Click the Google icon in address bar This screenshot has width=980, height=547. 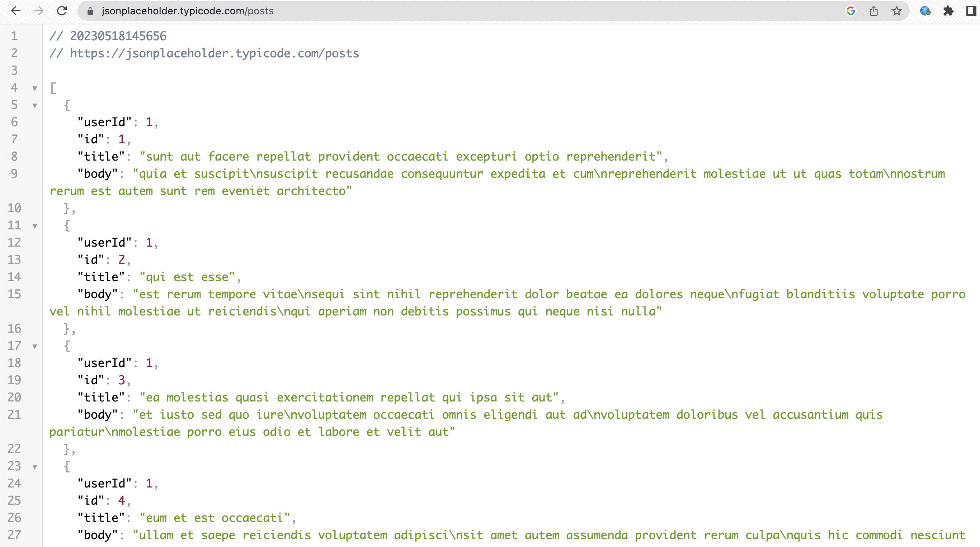click(850, 11)
